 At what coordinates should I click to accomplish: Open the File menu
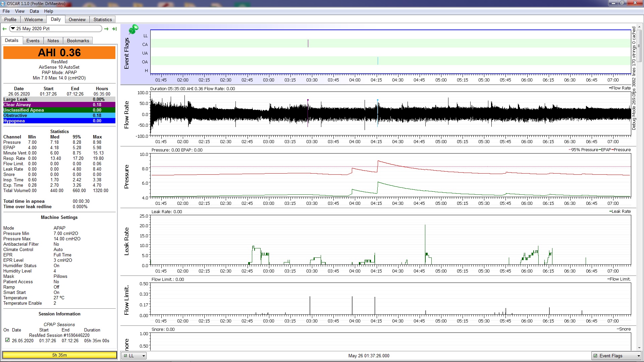coord(6,11)
